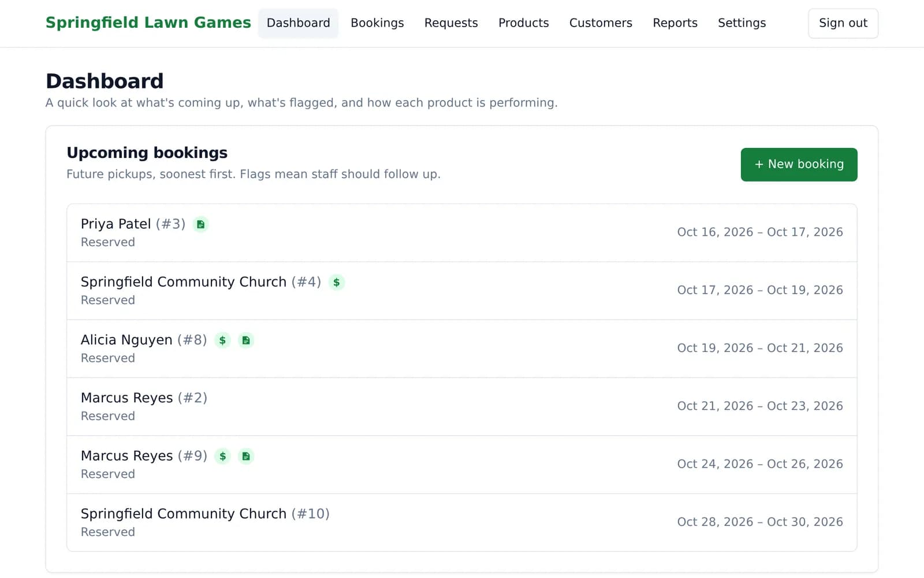Create a booking with + New booking
The width and height of the screenshot is (924, 578).
[x=799, y=165]
